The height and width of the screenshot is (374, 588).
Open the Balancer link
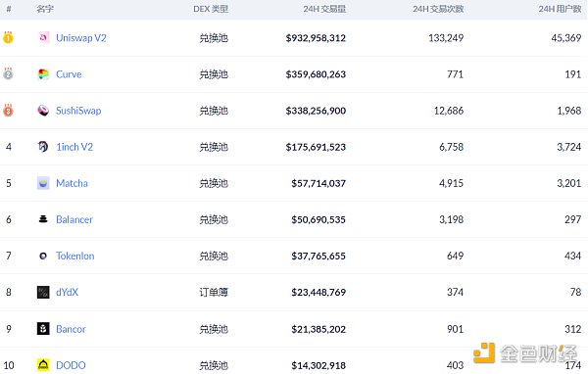[x=74, y=219]
